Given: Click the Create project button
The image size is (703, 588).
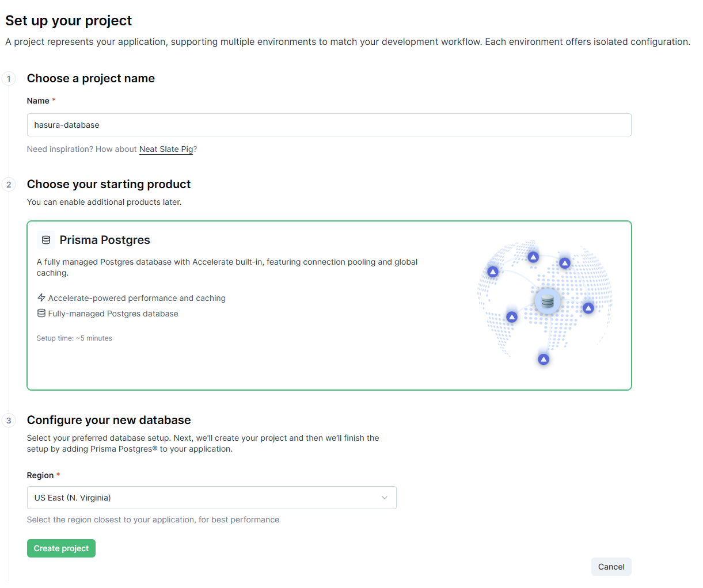Looking at the screenshot, I should [x=61, y=548].
